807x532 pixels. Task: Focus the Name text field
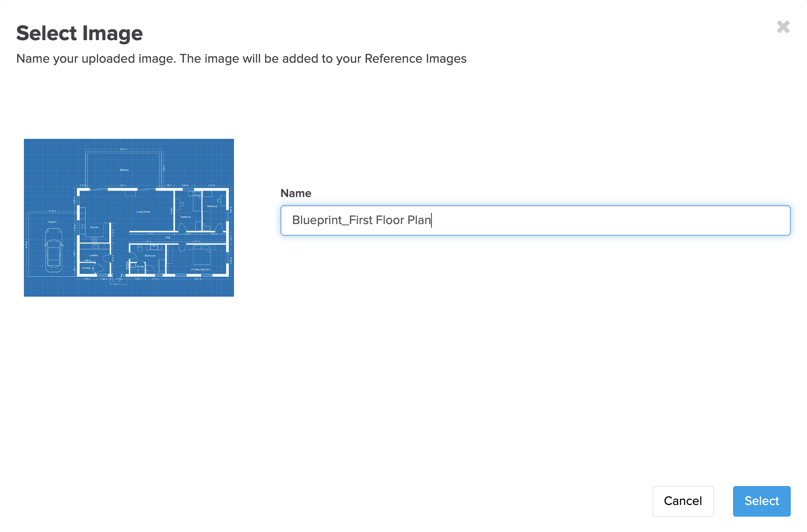click(535, 220)
